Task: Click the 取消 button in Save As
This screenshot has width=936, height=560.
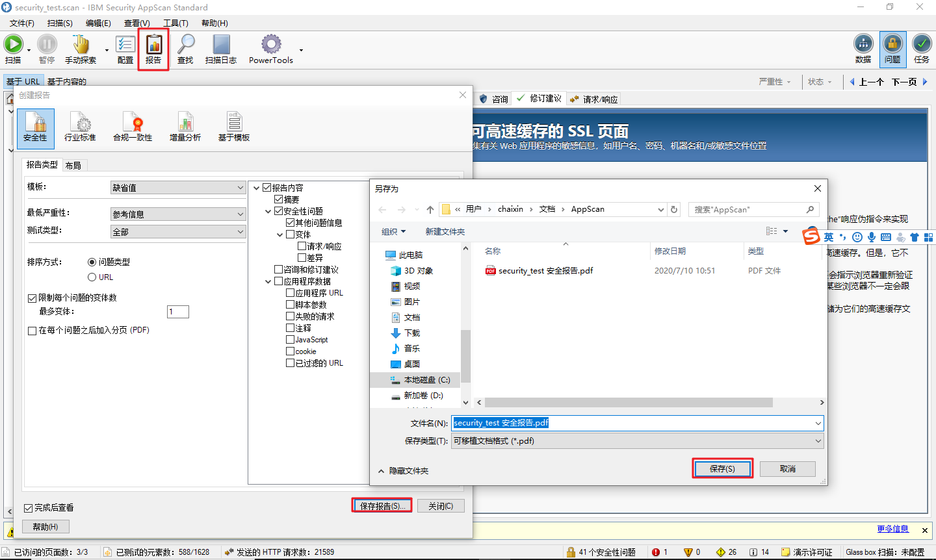Action: pyautogui.click(x=788, y=468)
